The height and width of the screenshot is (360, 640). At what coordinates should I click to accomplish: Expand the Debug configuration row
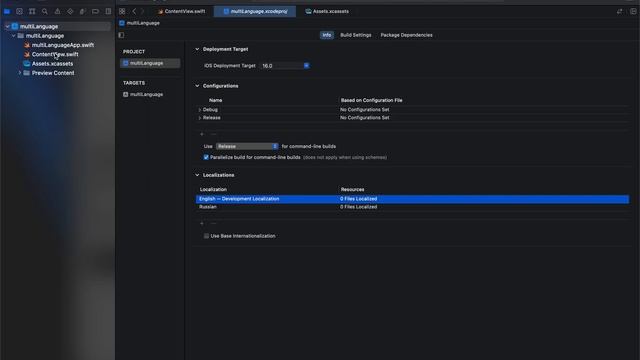pos(200,110)
